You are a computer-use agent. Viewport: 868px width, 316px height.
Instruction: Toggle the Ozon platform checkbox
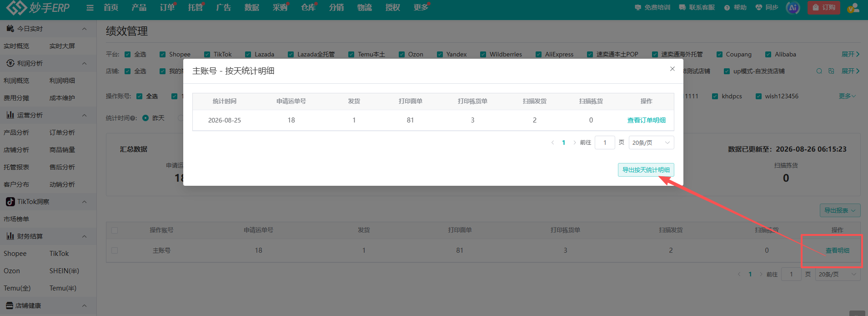point(401,54)
